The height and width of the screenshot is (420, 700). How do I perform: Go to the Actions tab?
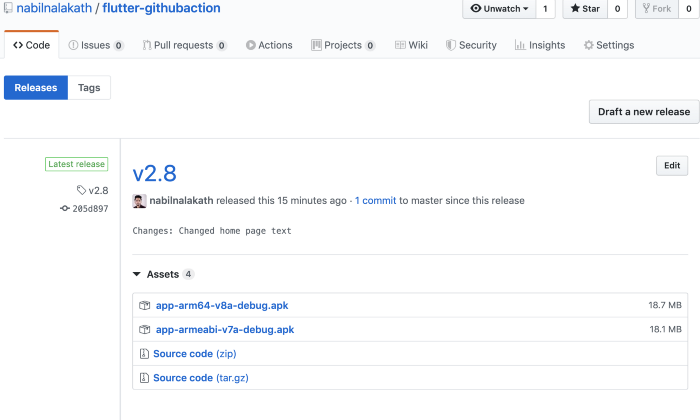coord(269,45)
